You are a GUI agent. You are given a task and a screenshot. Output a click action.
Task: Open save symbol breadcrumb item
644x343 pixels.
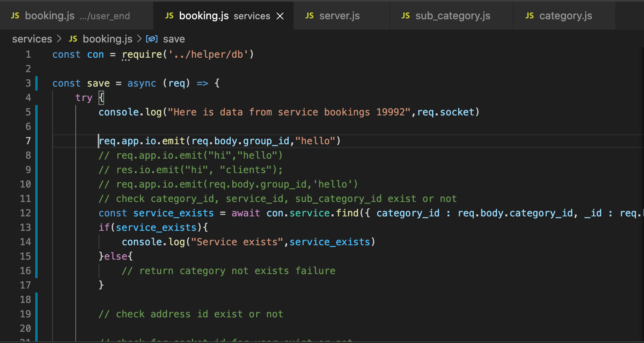(174, 39)
